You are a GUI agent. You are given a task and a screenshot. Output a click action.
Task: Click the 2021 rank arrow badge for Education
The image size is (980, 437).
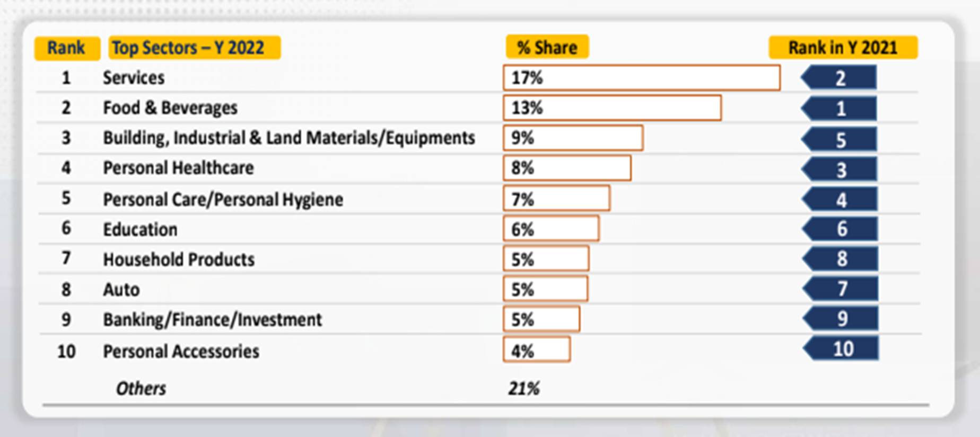point(841,229)
